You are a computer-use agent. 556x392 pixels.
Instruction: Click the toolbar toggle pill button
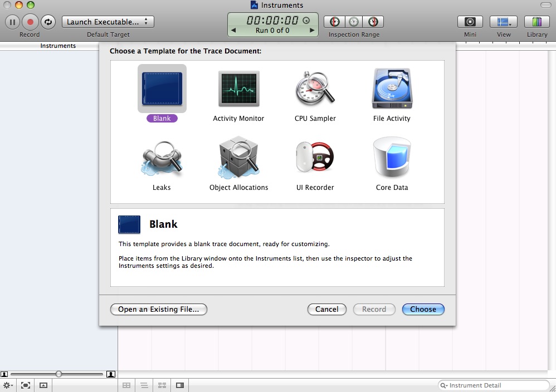pyautogui.click(x=546, y=5)
